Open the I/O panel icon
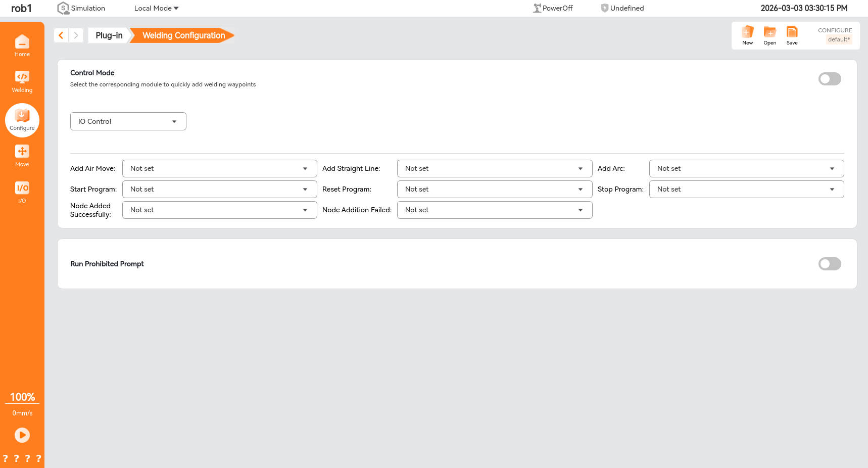868x468 pixels. coord(22,192)
